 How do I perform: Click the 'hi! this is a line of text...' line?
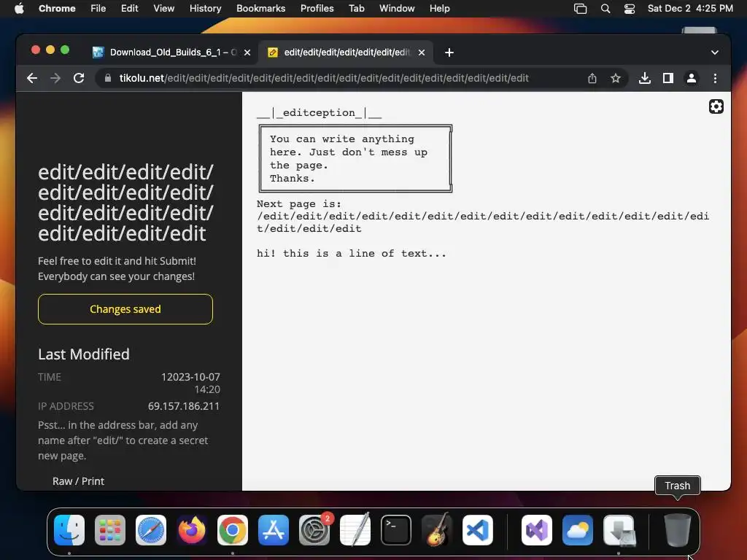click(x=352, y=253)
